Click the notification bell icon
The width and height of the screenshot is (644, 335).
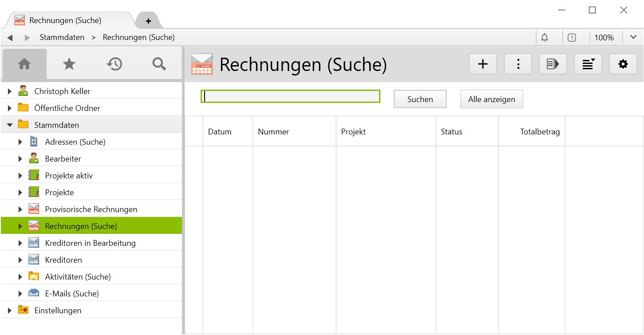(545, 38)
